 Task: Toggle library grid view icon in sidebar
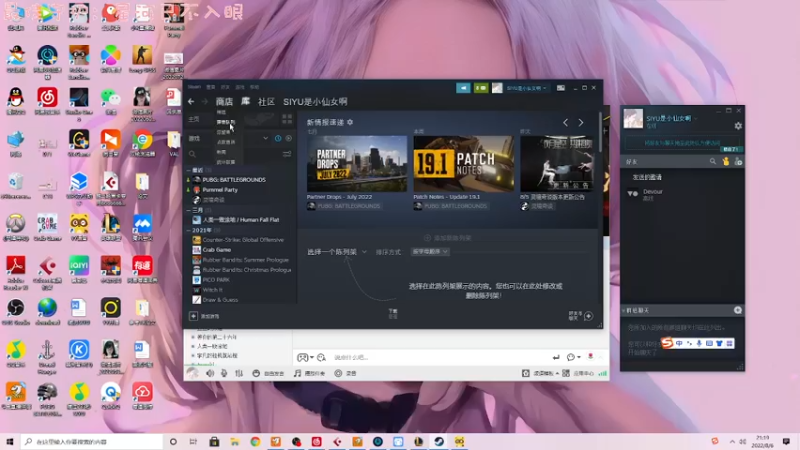[x=287, y=119]
